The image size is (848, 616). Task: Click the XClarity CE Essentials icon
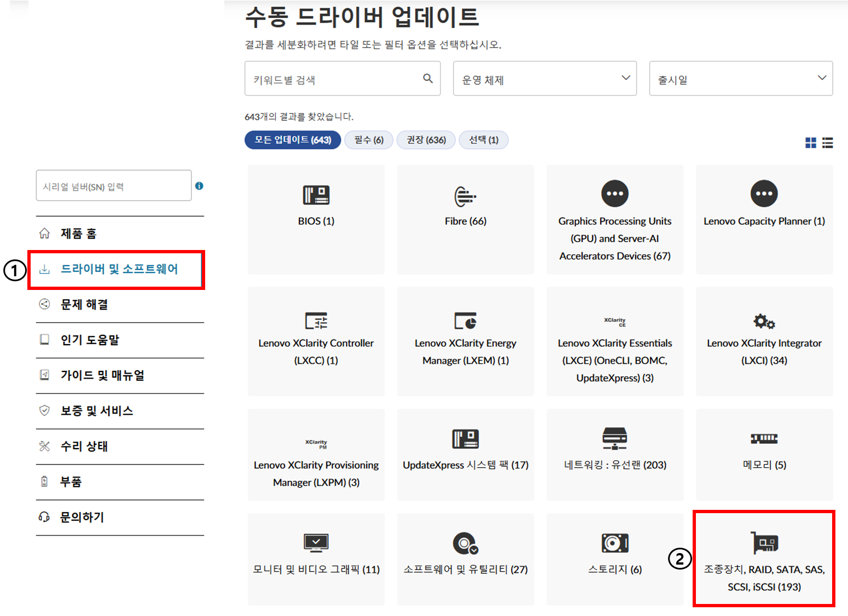(615, 322)
